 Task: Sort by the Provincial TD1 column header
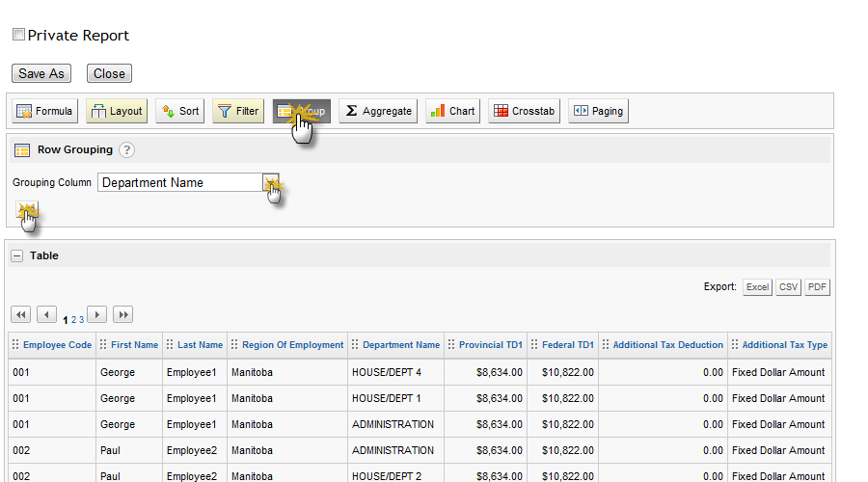[x=491, y=345]
